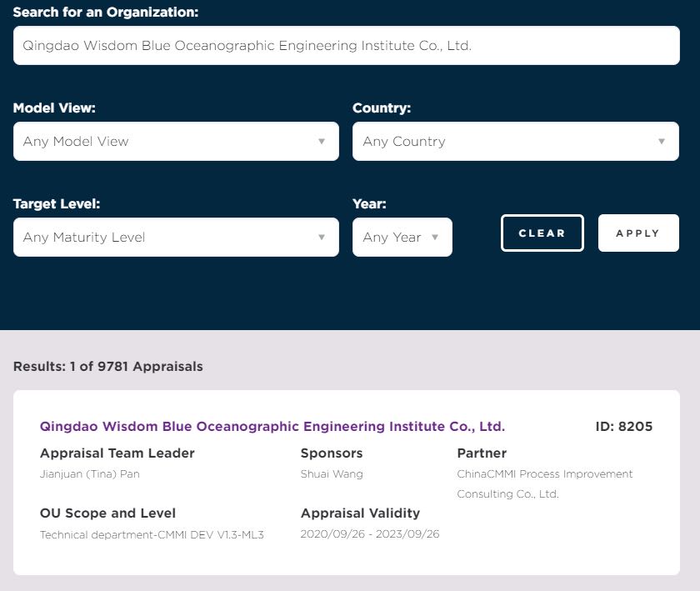Click the 'Partner' heading
This screenshot has height=591, width=700.
click(x=482, y=453)
